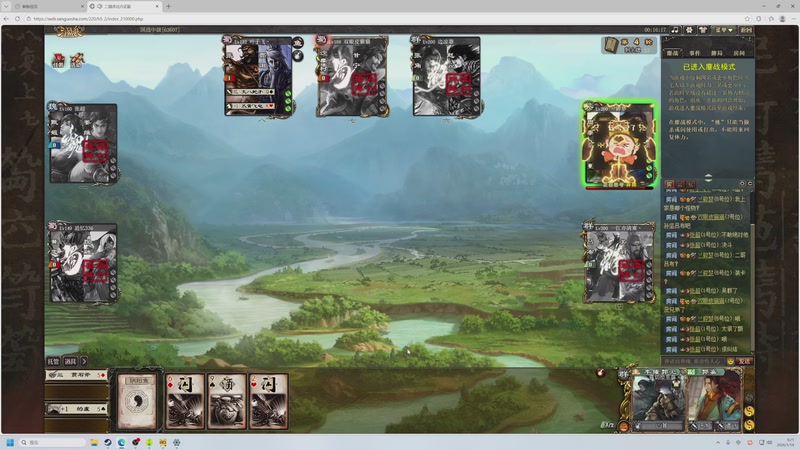Viewport: 800px width, 450px height.
Task: Show hidden system tray icons
Action: coord(718,442)
